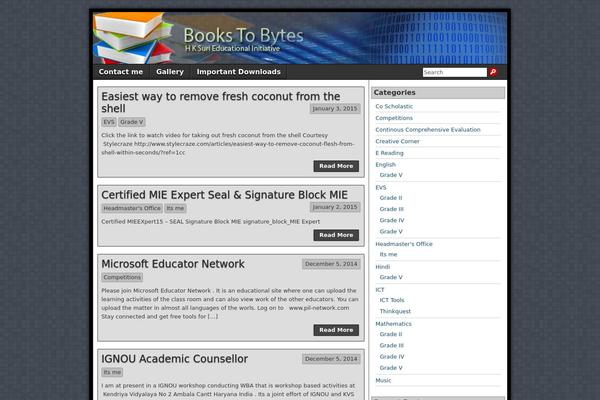The height and width of the screenshot is (400, 600).
Task: Select the Its me tag on IGNOU post
Action: coord(112,372)
